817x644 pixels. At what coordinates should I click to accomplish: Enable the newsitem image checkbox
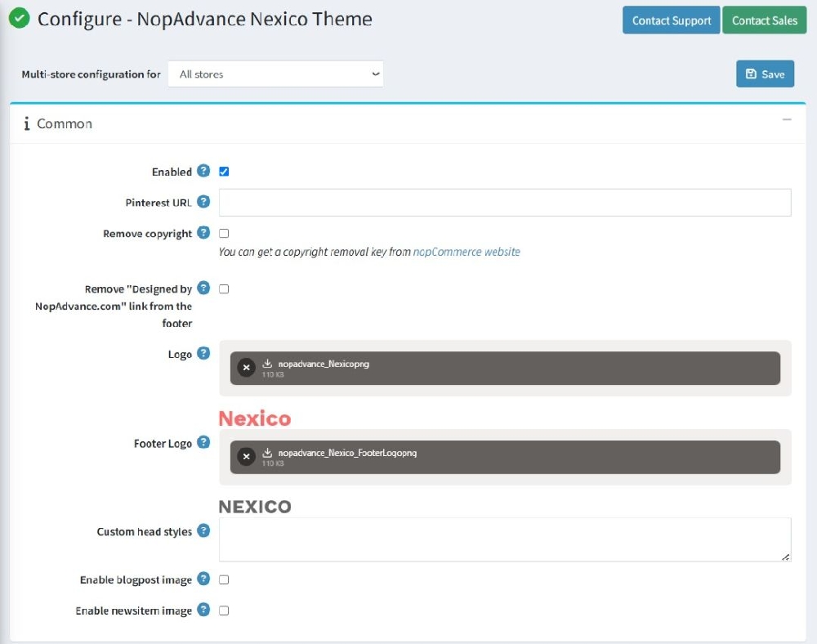pos(224,610)
